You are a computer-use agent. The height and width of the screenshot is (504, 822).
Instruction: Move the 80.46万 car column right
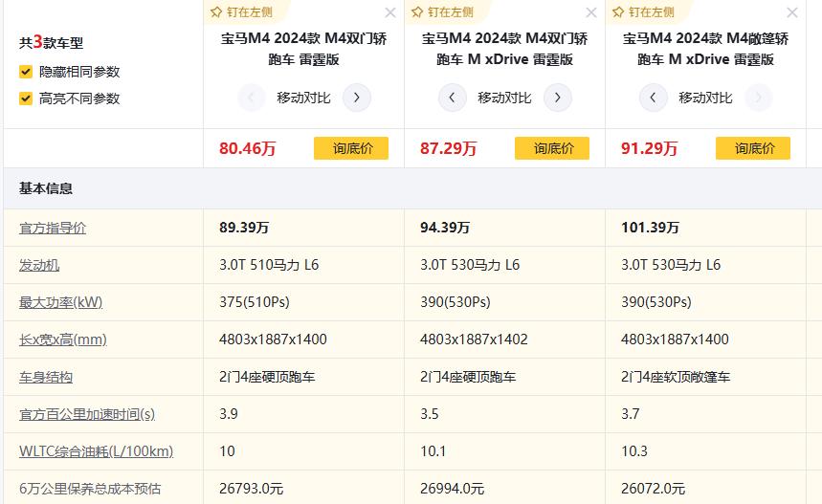[357, 98]
